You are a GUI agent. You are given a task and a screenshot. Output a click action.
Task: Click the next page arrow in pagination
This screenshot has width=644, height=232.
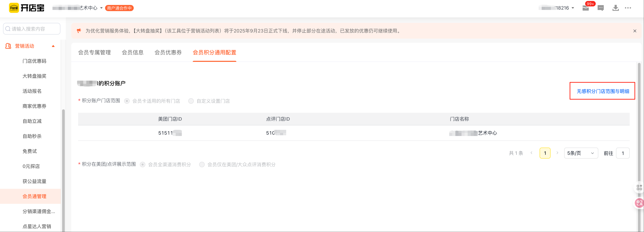point(557,153)
